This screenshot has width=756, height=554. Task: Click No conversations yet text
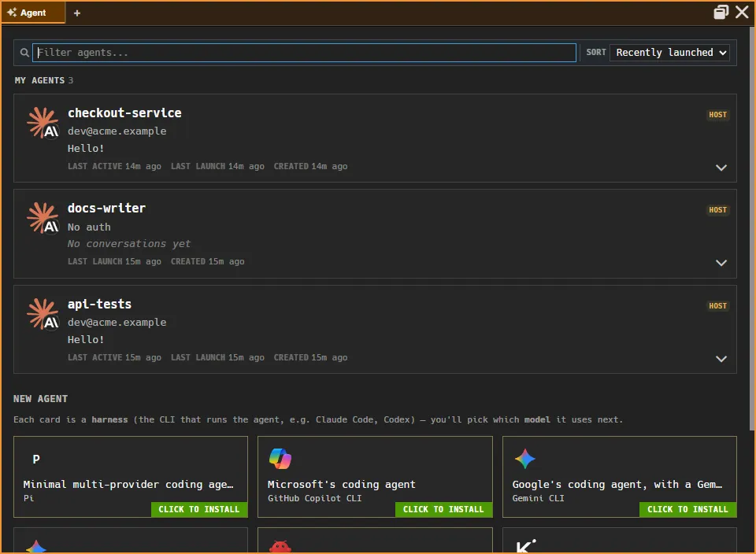pyautogui.click(x=128, y=244)
